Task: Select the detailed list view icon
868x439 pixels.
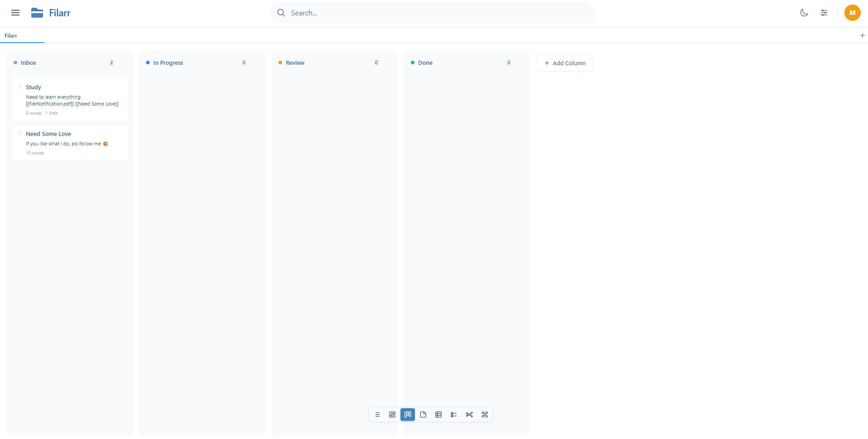Action: 454,414
